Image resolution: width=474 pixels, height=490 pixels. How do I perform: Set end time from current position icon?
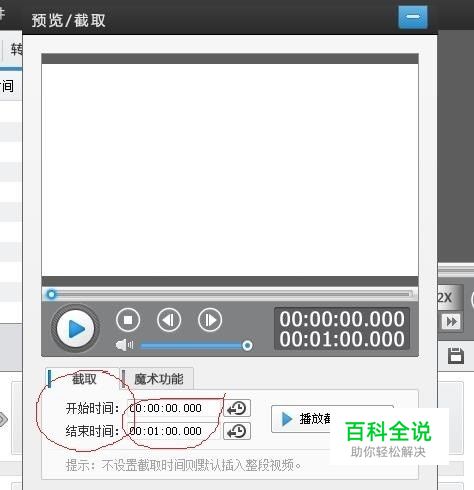237,431
